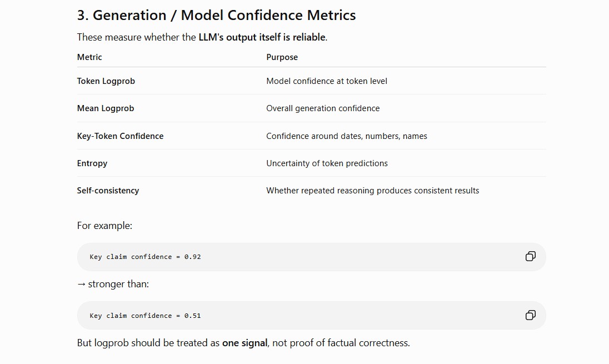Image resolution: width=609 pixels, height=364 pixels.
Task: Click the repeated reasoning consistency description
Action: click(372, 191)
